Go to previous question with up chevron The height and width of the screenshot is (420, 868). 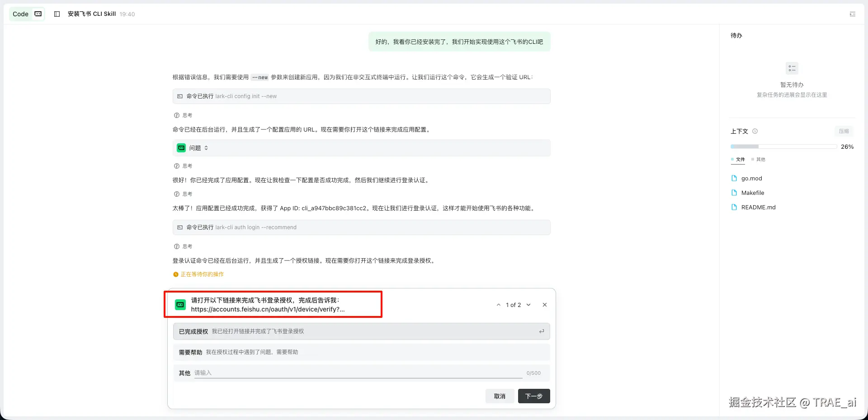pos(498,305)
